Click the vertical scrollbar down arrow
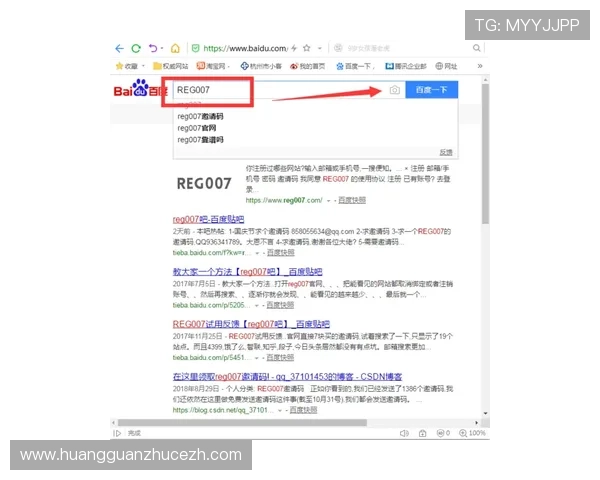The height and width of the screenshot is (480, 600). (x=486, y=413)
